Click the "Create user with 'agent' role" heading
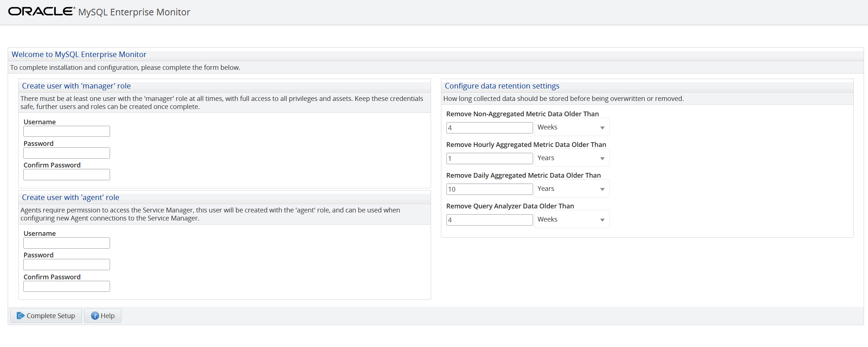Viewport: 868px width, 347px height. point(71,197)
